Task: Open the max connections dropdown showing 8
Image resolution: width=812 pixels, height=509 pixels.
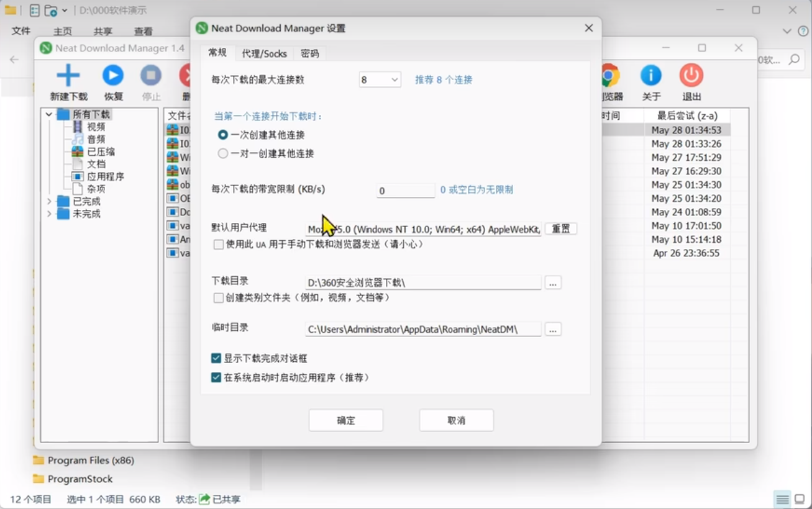Action: pyautogui.click(x=380, y=79)
